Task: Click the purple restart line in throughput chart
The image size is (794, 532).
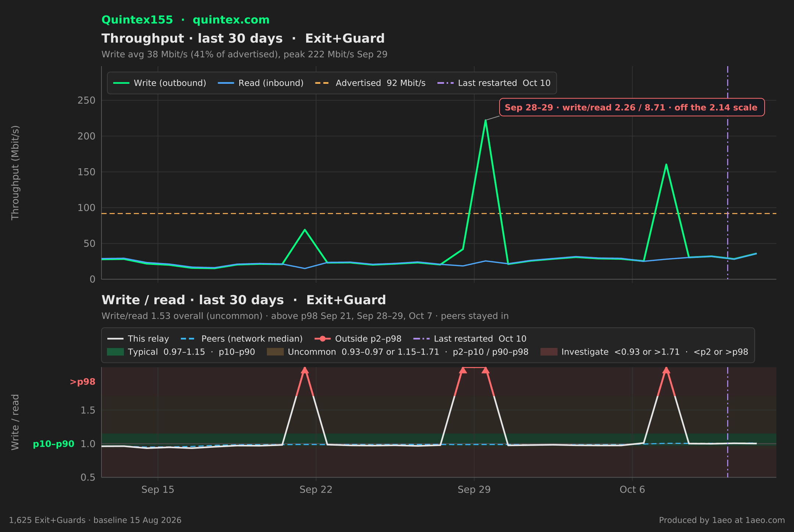Action: click(727, 173)
